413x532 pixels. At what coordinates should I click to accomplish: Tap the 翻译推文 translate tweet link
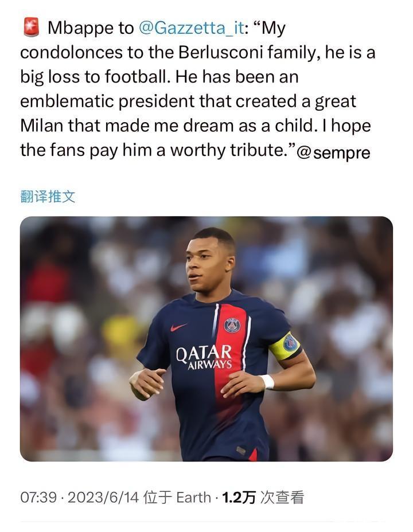[x=48, y=197]
